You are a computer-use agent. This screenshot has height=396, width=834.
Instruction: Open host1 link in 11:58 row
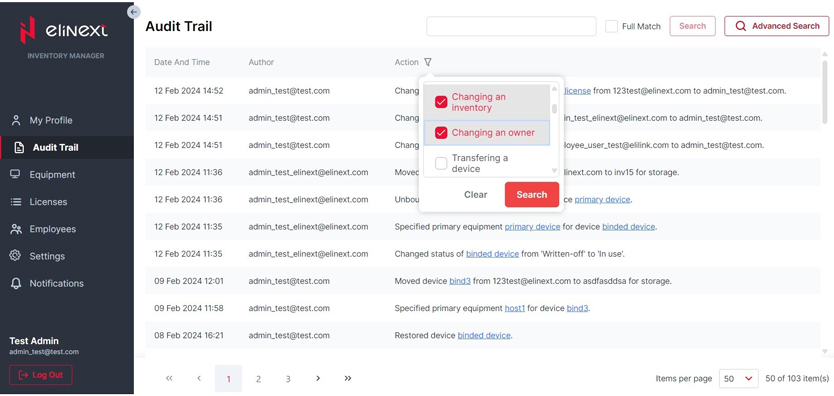pos(515,308)
